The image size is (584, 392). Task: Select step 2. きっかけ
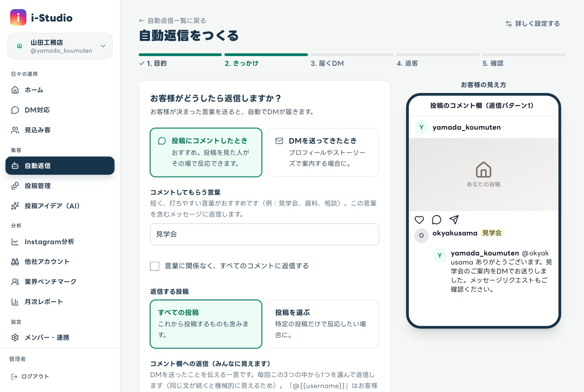242,63
